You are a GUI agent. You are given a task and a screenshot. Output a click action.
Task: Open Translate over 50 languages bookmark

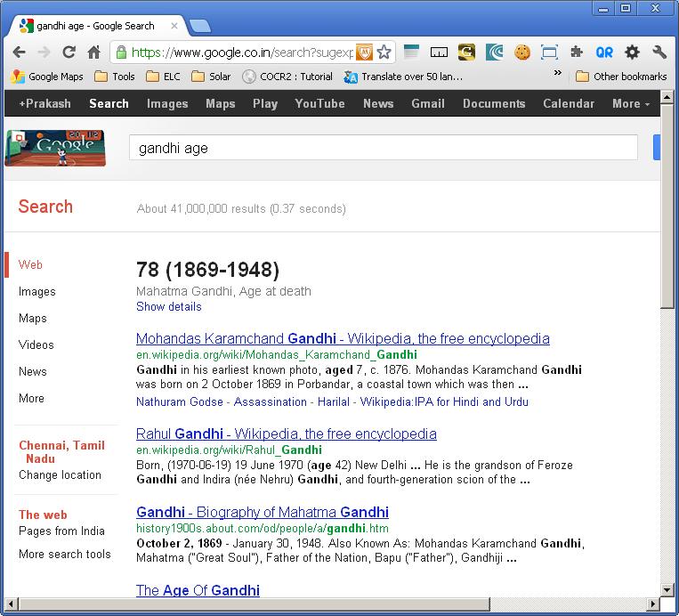pos(403,77)
